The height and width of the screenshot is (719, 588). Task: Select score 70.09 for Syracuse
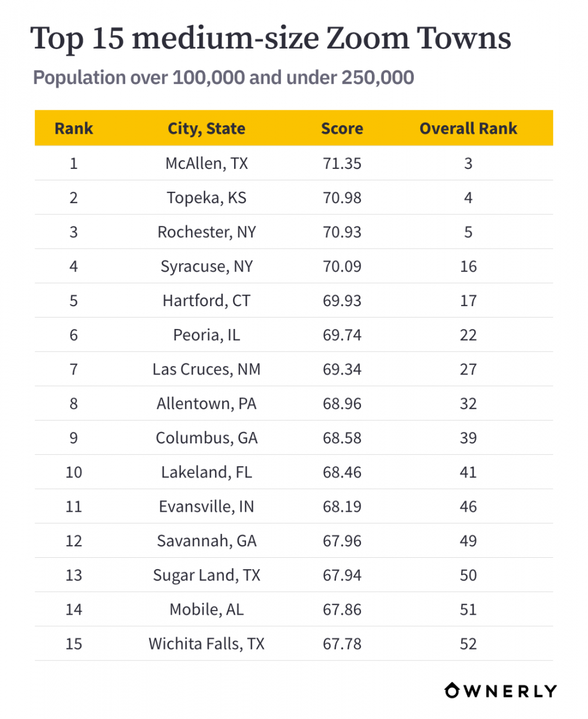[x=342, y=266]
